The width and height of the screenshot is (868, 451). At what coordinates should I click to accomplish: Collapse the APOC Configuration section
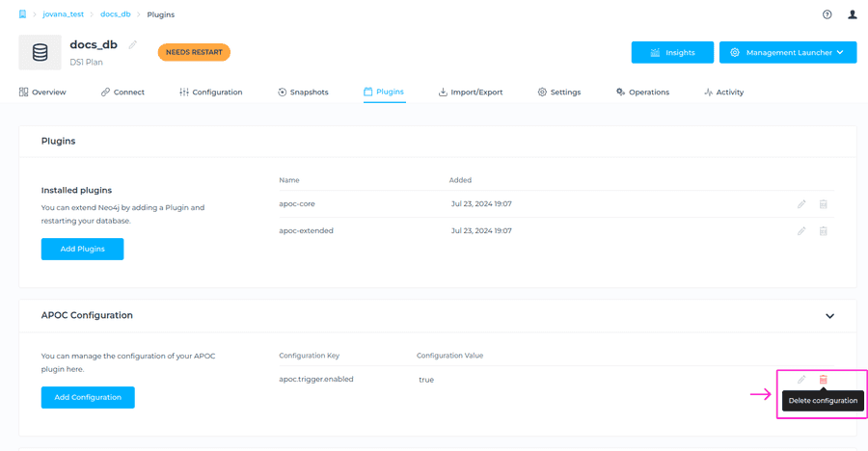pyautogui.click(x=829, y=316)
